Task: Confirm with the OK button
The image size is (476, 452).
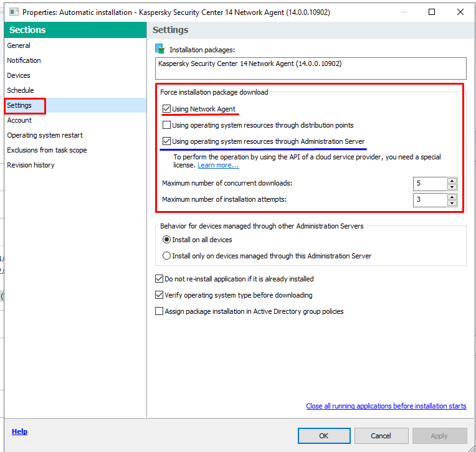Action: click(x=324, y=436)
